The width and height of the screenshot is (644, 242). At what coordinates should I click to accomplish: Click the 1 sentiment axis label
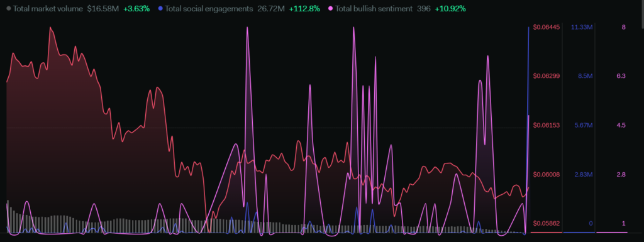(x=623, y=223)
